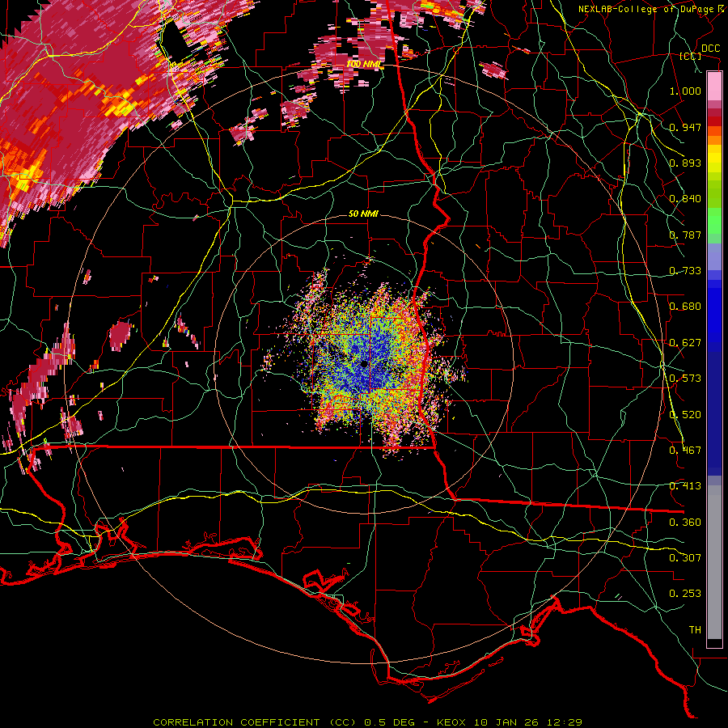728x728 pixels.
Task: Click the gray lower segment of color bar
Action: pos(714,562)
